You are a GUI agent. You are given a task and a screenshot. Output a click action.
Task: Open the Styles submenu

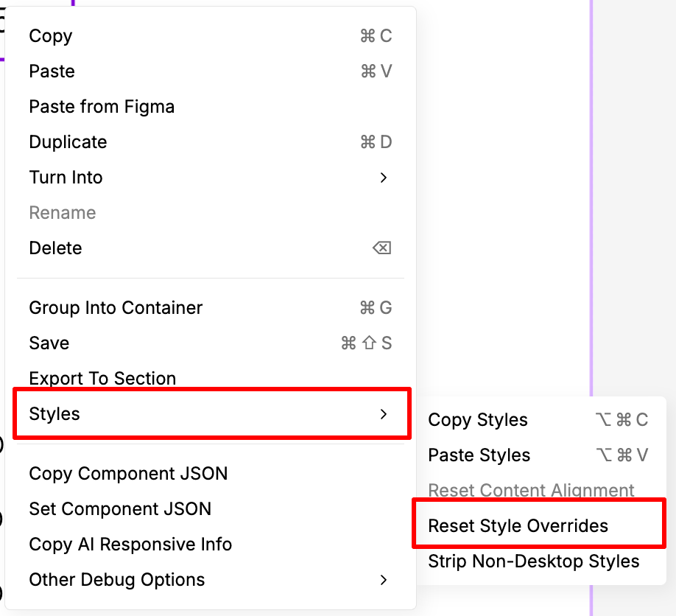[x=54, y=414]
